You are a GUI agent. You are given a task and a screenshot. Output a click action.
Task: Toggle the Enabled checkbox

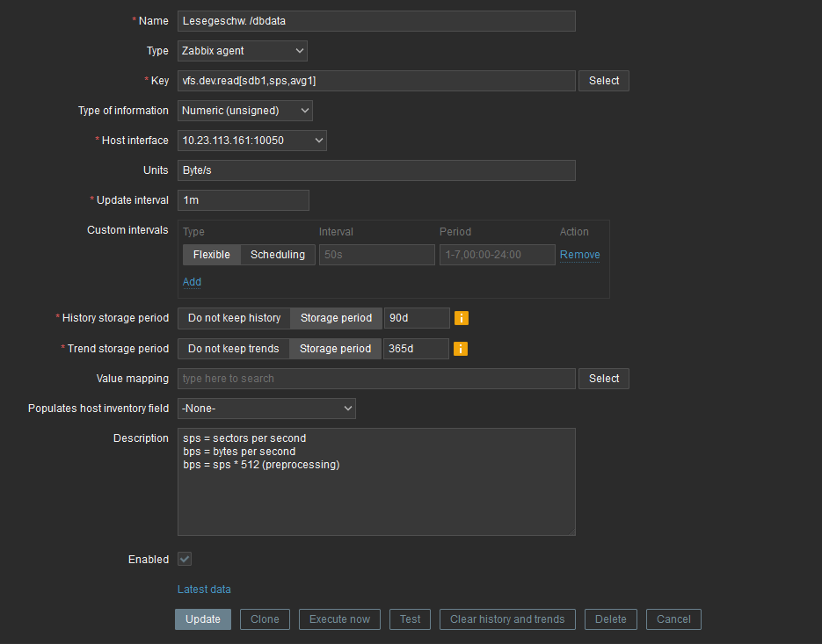[185, 559]
